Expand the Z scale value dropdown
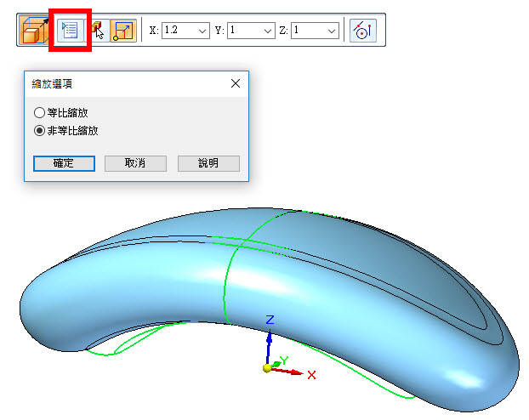 (332, 31)
